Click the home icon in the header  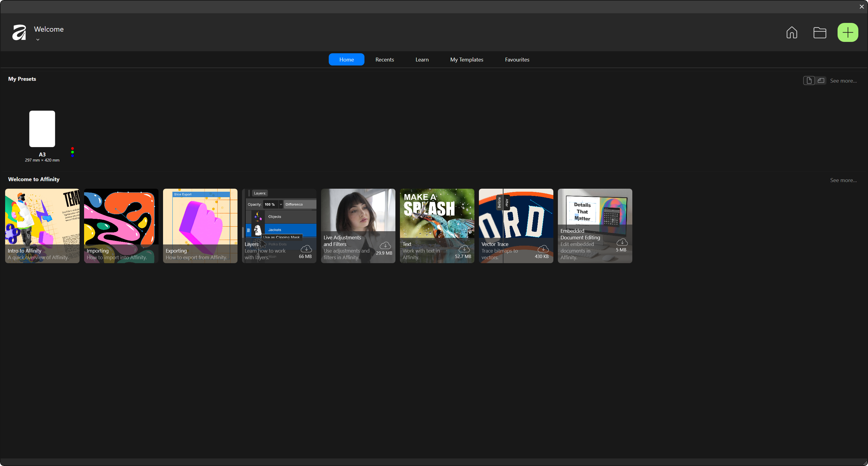tap(791, 33)
